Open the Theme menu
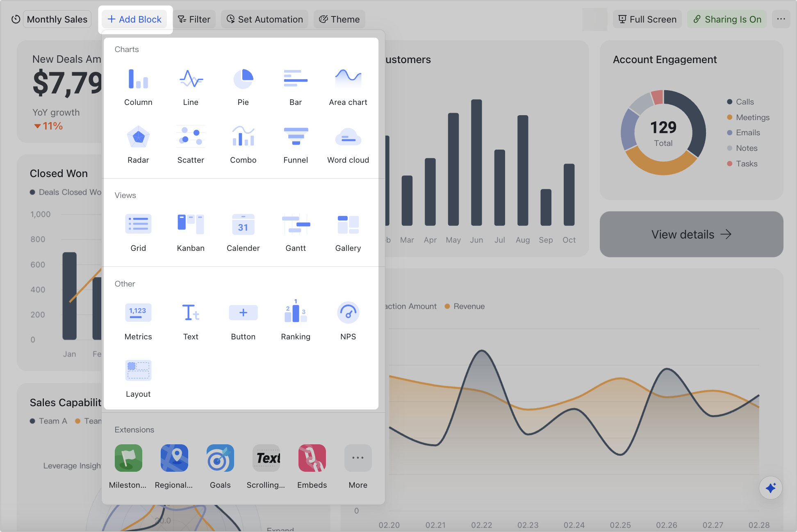This screenshot has width=797, height=532. (339, 19)
